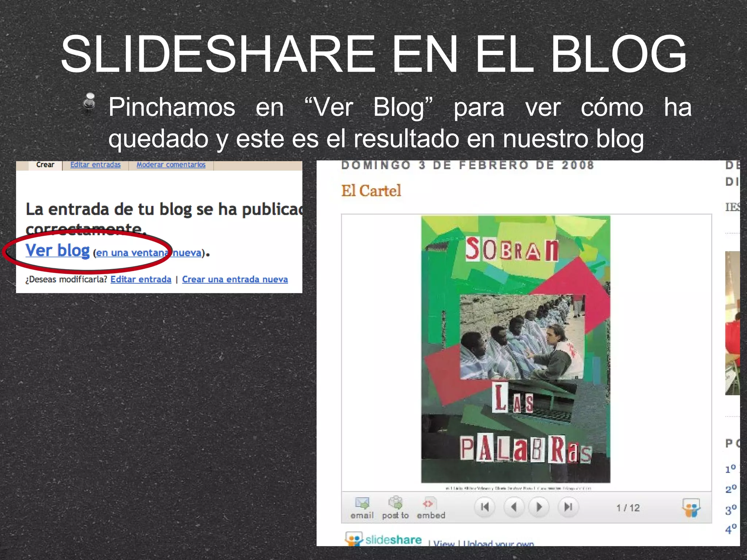This screenshot has height=560, width=747.
Task: Advance to next slide in player
Action: pyautogui.click(x=539, y=507)
